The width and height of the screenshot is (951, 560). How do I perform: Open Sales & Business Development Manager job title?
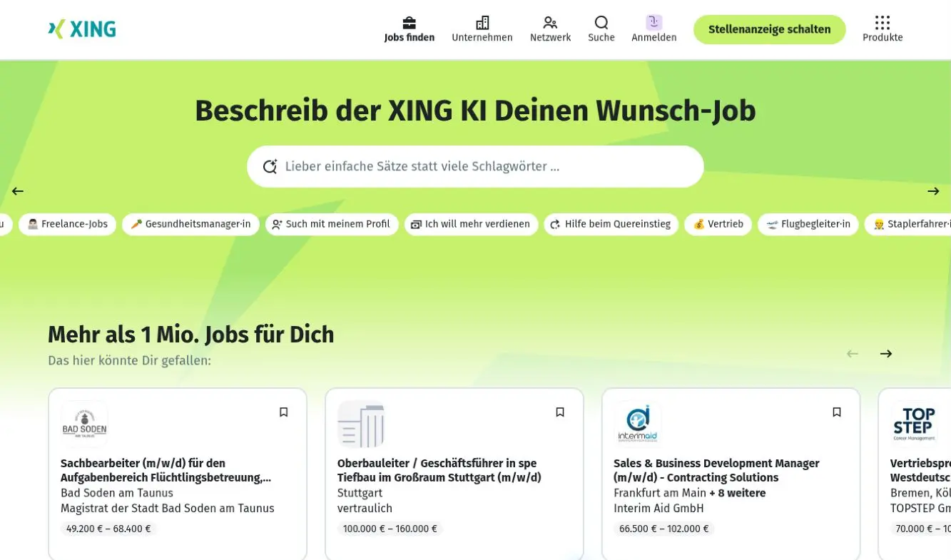pyautogui.click(x=716, y=470)
